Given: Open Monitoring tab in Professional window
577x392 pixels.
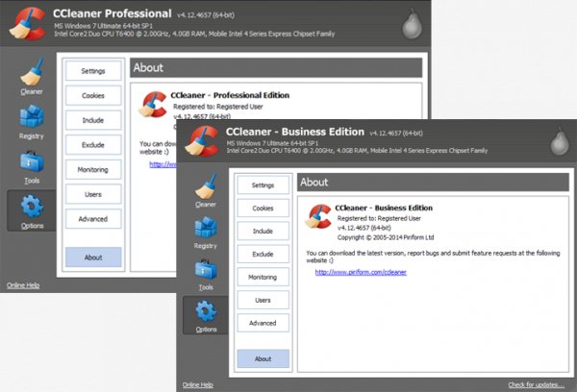Looking at the screenshot, I should (x=93, y=169).
